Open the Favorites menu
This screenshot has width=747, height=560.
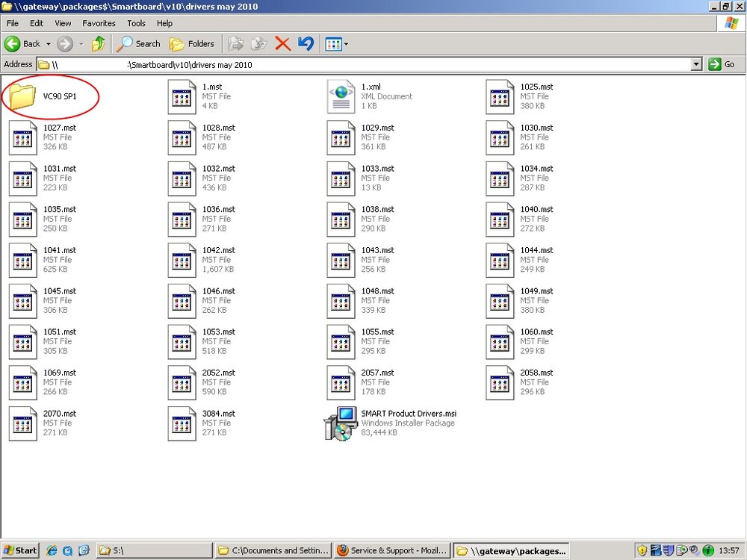tap(99, 23)
